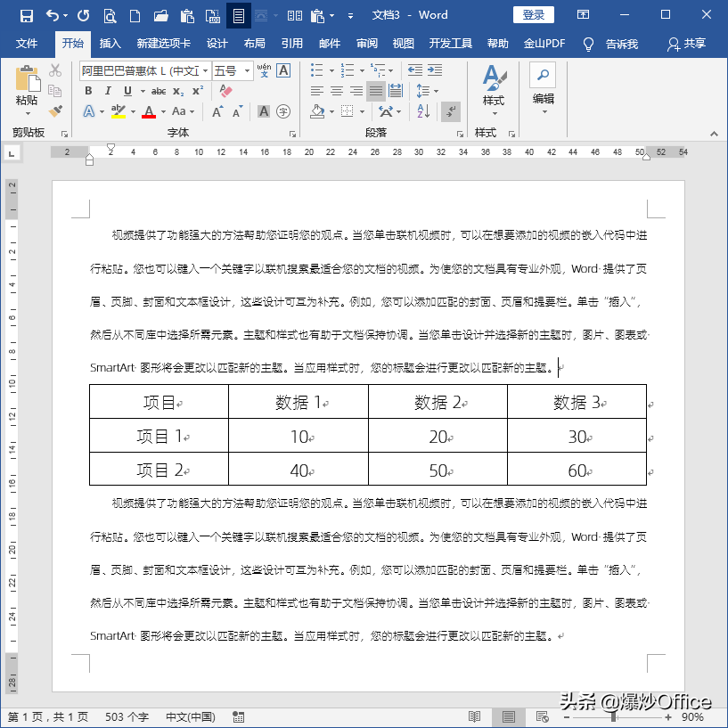Toggle show/hide paragraph marks
728x728 pixels.
click(450, 111)
